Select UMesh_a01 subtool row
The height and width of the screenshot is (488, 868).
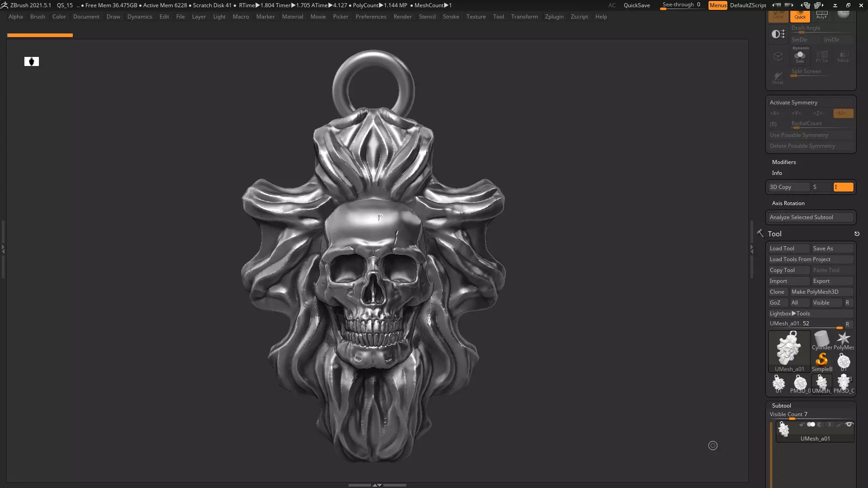click(x=815, y=432)
